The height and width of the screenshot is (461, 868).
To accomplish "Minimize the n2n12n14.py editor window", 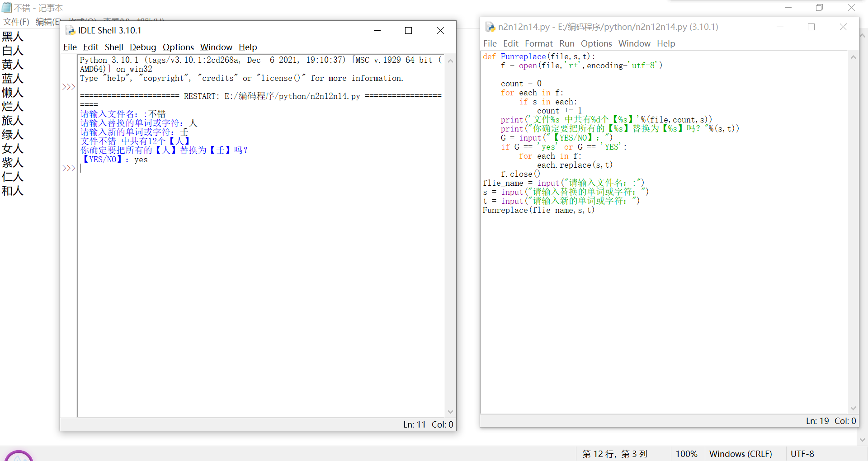I will tap(780, 27).
